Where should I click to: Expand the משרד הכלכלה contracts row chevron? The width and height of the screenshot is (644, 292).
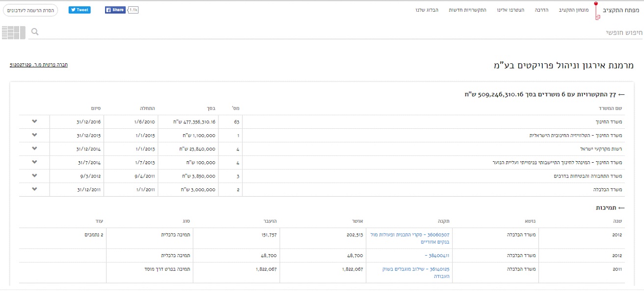point(34,189)
